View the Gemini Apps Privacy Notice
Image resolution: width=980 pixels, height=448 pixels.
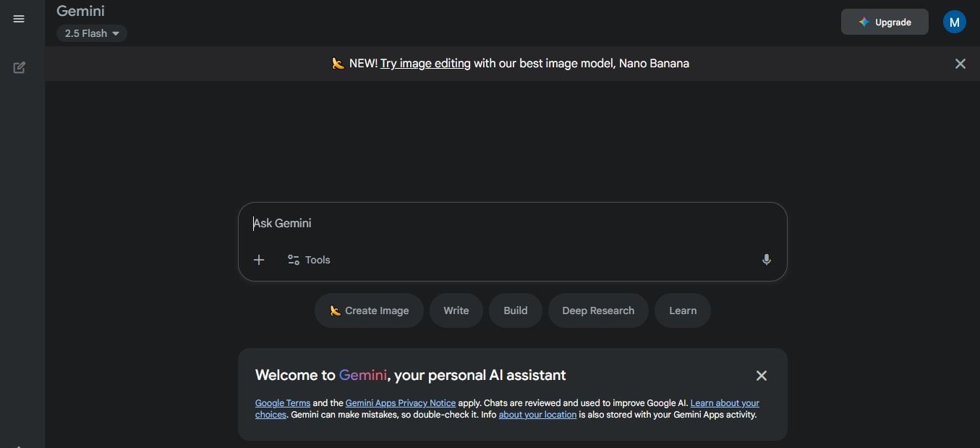tap(400, 403)
